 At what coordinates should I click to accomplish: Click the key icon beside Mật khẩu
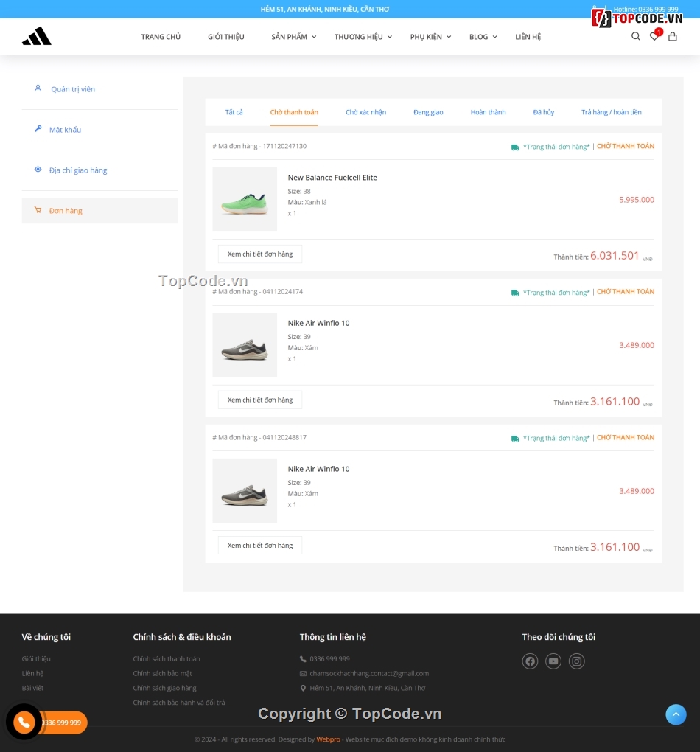(x=38, y=129)
